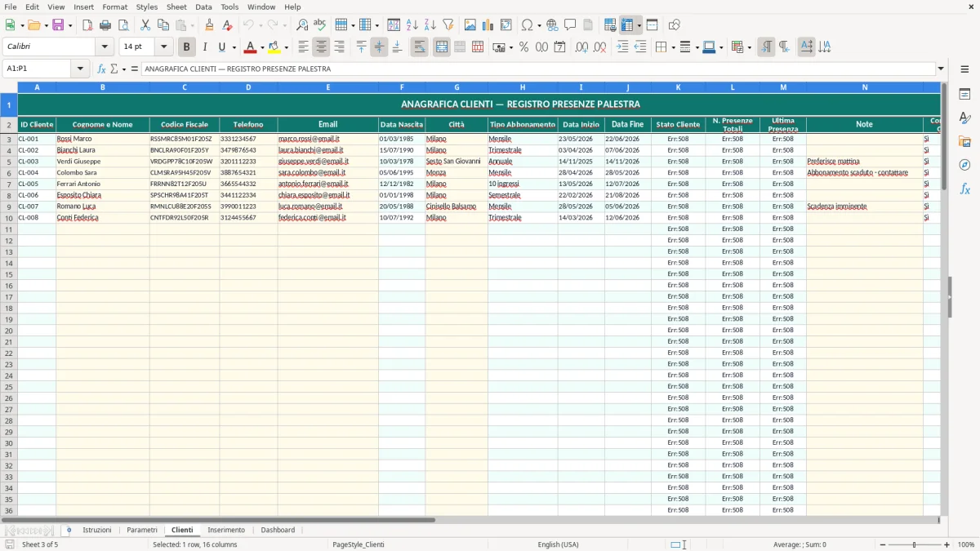Click the AutoFilter funnel icon
Viewport: 980px width, 551px height.
click(448, 25)
